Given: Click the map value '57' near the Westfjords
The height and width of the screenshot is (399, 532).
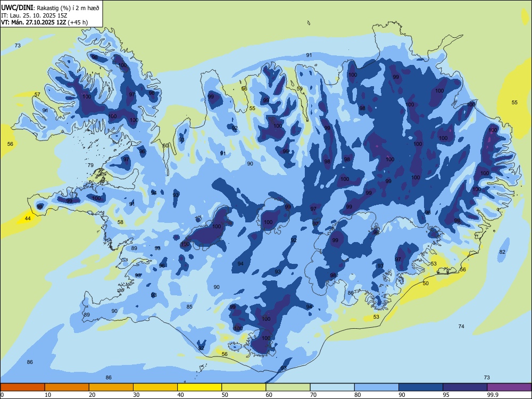Looking at the screenshot, I should click(x=37, y=95).
